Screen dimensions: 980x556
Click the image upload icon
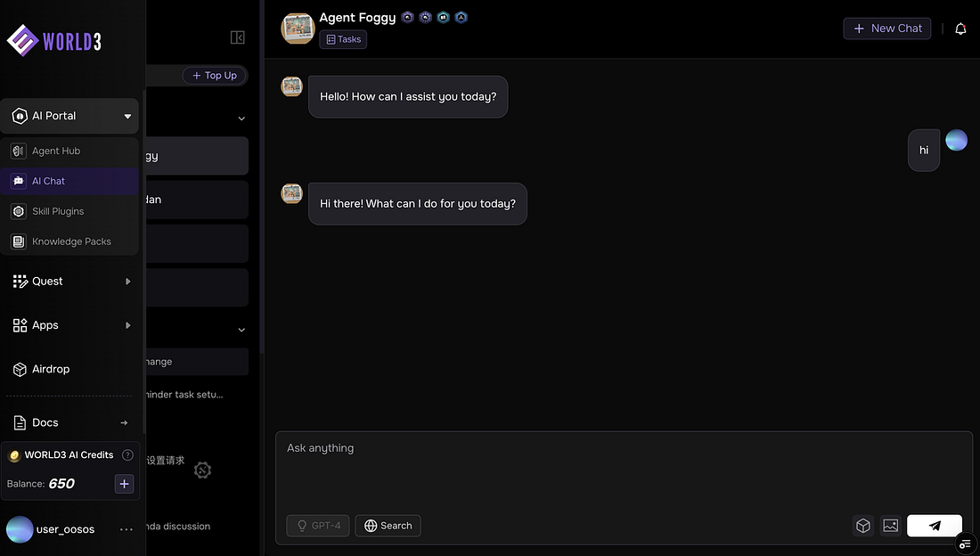click(x=890, y=526)
